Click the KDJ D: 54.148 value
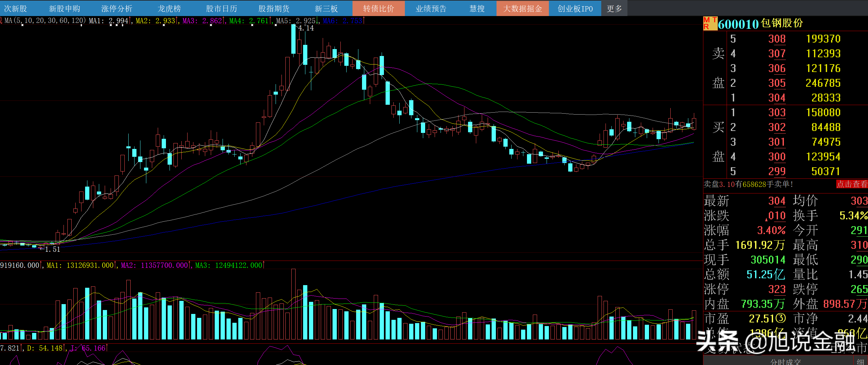 46,348
